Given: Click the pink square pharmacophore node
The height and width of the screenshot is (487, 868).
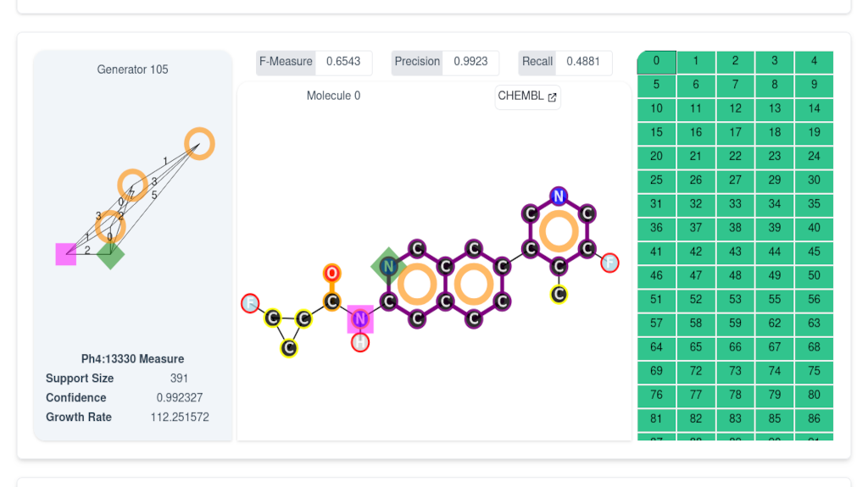Looking at the screenshot, I should [66, 254].
